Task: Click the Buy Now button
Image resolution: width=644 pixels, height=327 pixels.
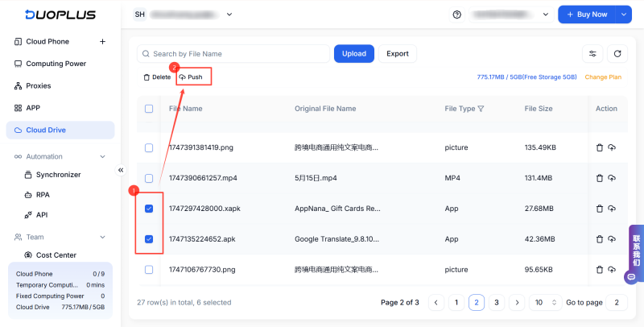Action: pyautogui.click(x=587, y=14)
